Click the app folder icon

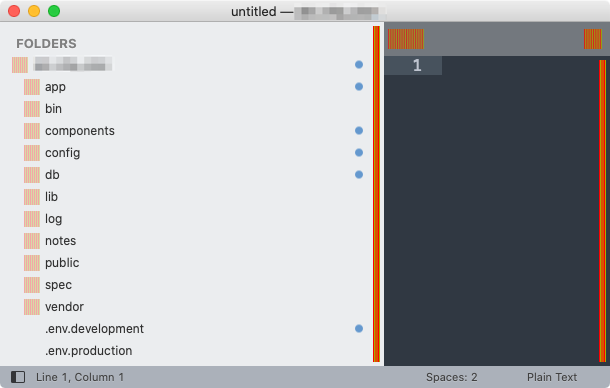[32, 87]
